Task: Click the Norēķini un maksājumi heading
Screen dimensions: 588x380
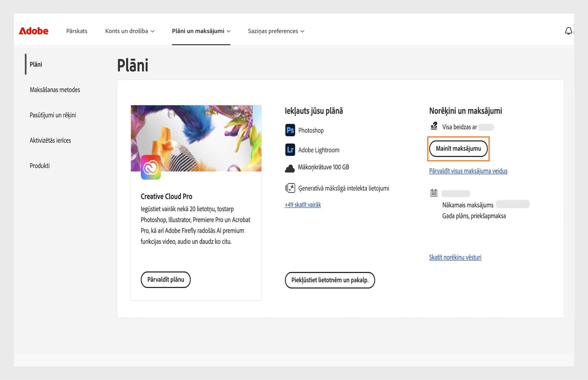Action: 465,111
